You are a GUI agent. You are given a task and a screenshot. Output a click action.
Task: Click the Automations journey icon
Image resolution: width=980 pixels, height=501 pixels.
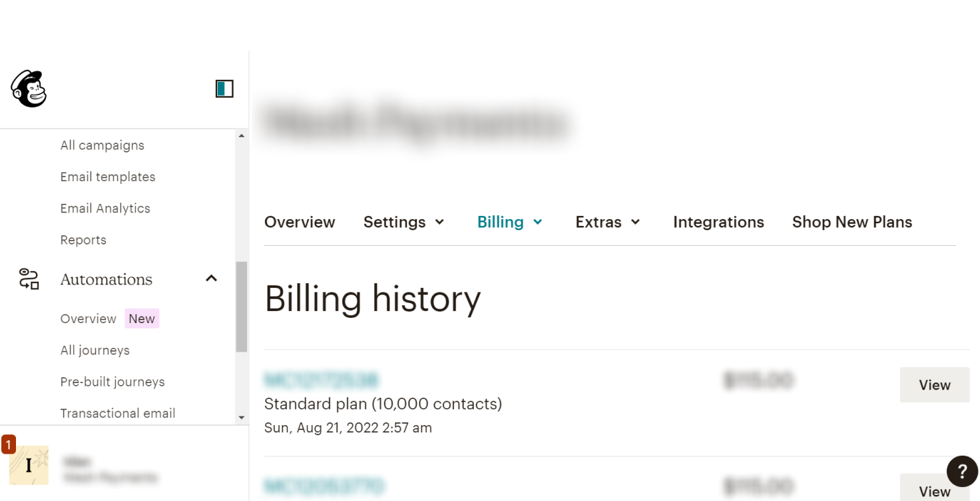click(29, 279)
